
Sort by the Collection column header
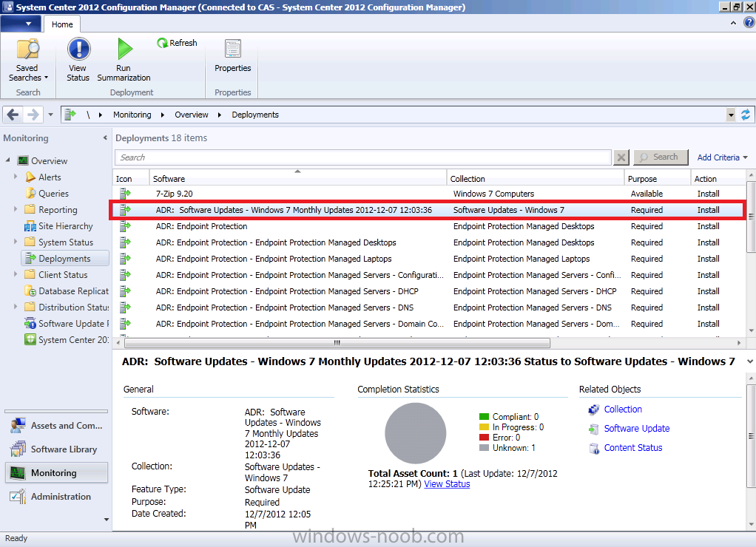(x=536, y=178)
